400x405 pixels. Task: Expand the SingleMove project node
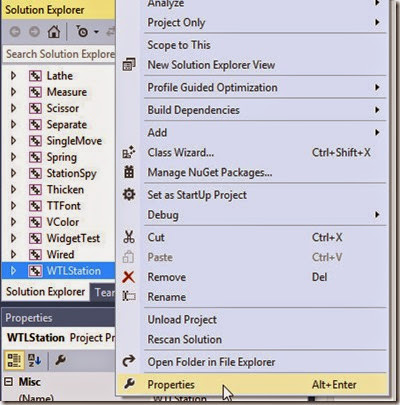pos(13,141)
